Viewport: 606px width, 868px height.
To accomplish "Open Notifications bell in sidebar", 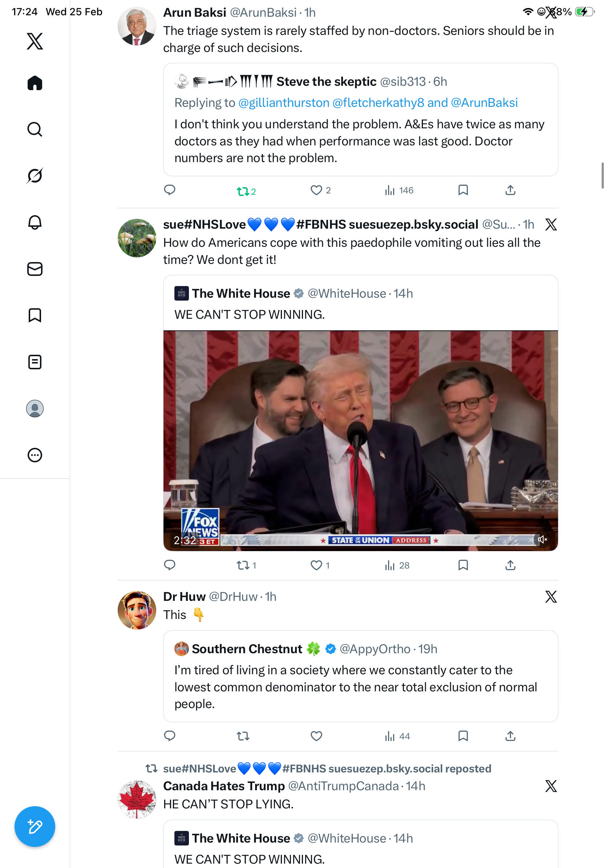I will [35, 222].
